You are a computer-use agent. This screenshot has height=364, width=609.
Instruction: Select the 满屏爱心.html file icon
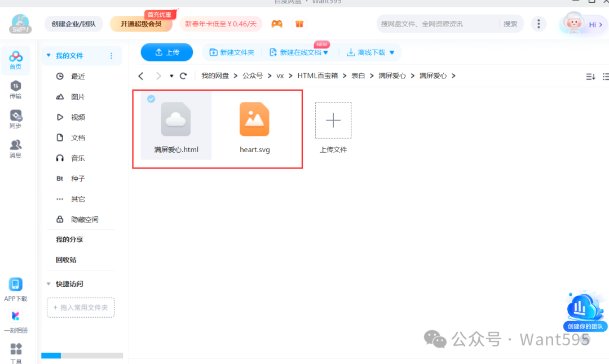click(x=176, y=119)
